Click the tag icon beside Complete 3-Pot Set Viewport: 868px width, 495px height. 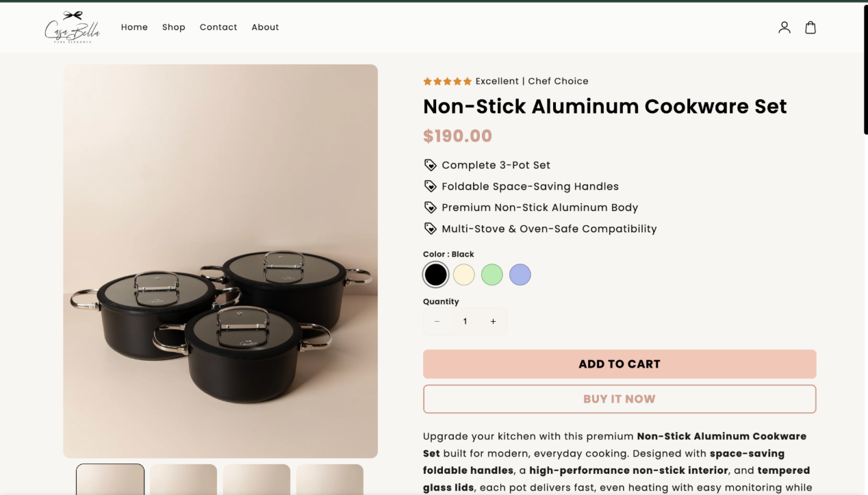click(x=430, y=165)
